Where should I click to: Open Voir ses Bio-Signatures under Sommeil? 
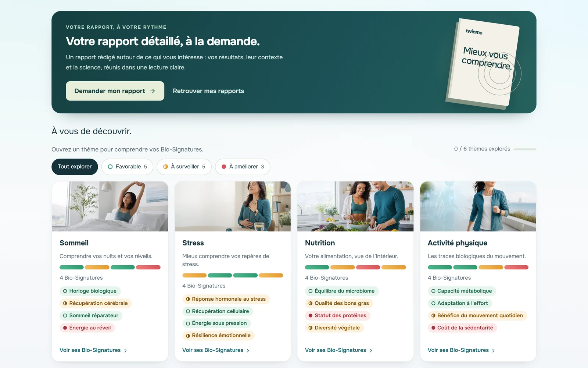(x=93, y=350)
